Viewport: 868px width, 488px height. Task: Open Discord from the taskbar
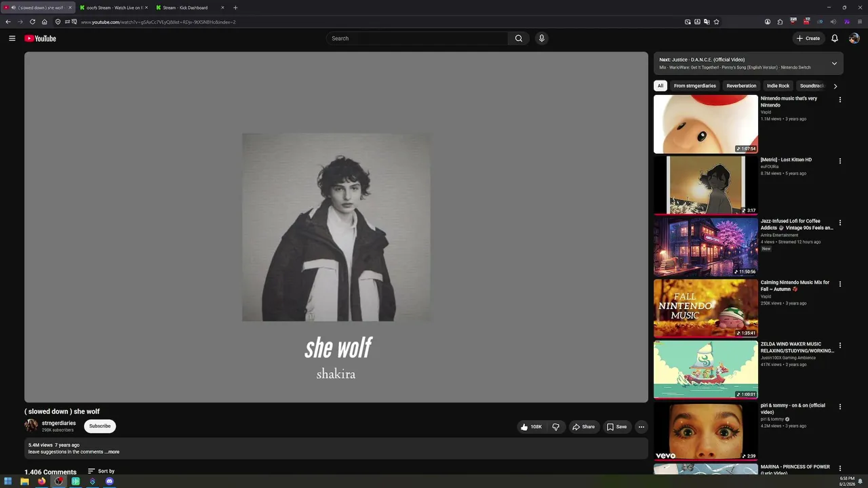coord(109,481)
